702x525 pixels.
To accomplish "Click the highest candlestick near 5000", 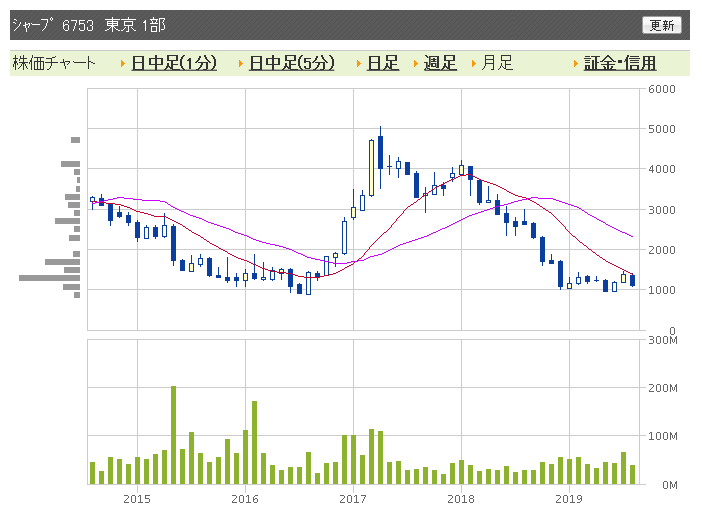I will tap(381, 157).
